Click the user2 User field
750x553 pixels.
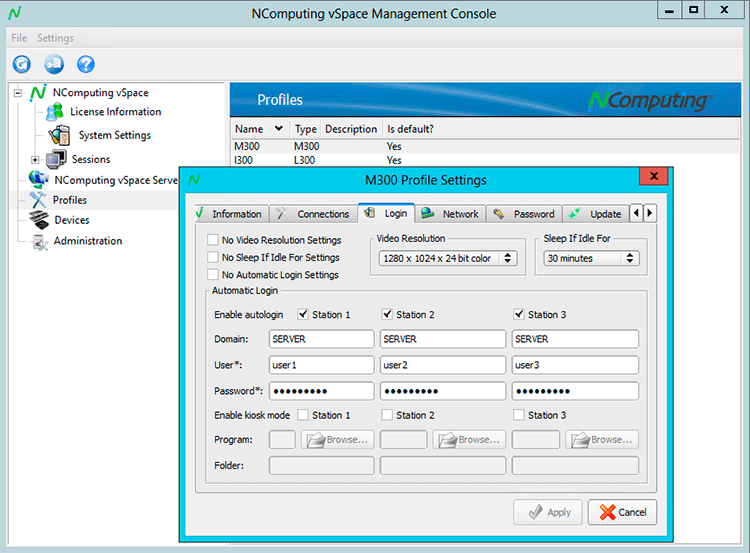pyautogui.click(x=443, y=365)
